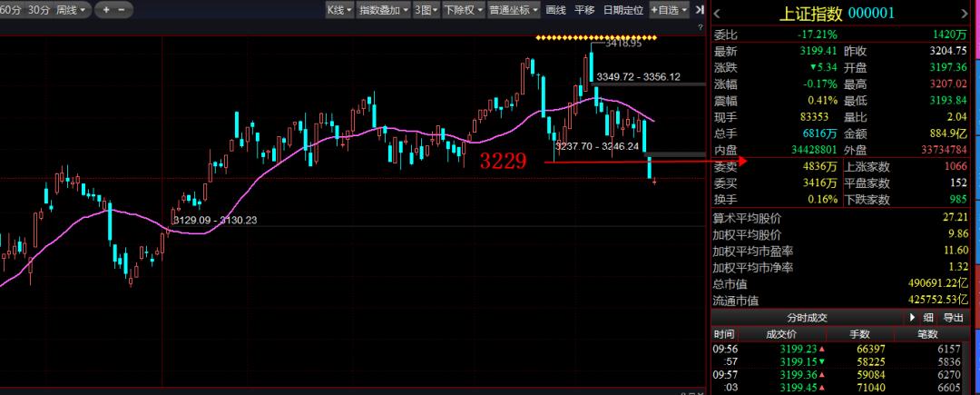This screenshot has height=395, width=980.
Task: Click the 笔数 column header
Action: pos(928,334)
